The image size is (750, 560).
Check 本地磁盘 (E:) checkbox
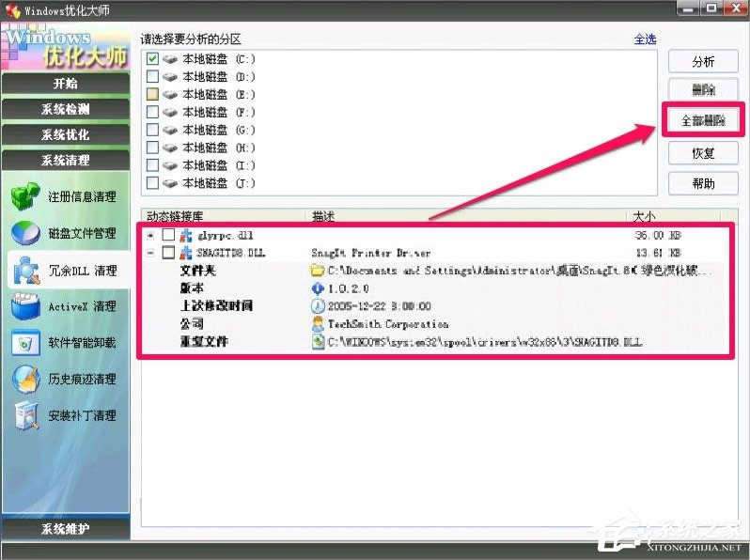[152, 94]
